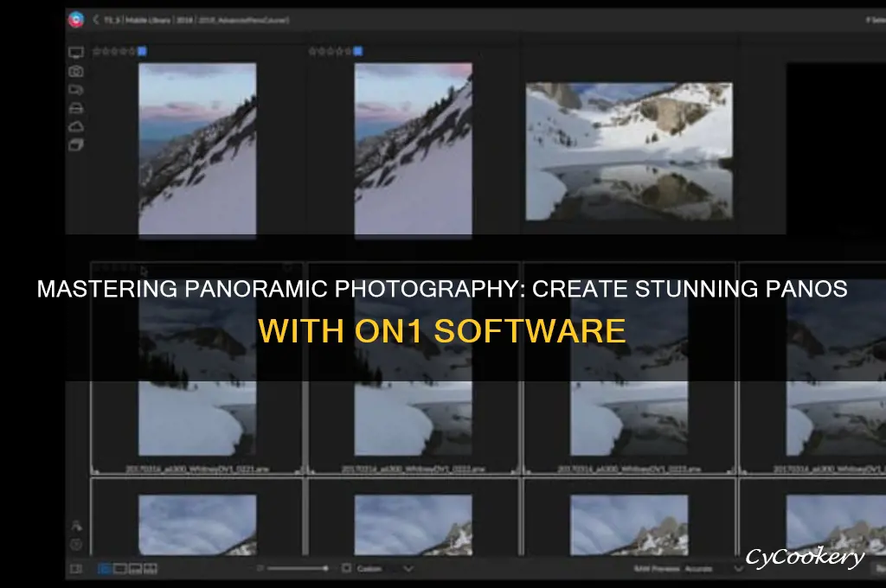
Task: Go back with the breadcrumb chevron
Action: pyautogui.click(x=95, y=20)
